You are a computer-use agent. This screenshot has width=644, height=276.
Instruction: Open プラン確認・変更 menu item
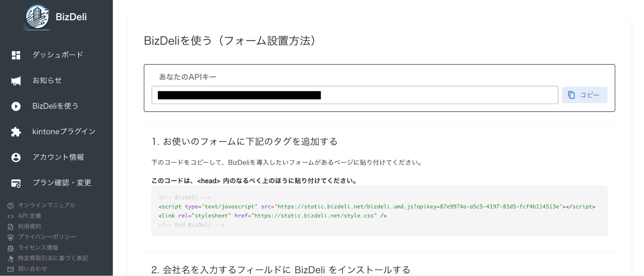coord(62,183)
